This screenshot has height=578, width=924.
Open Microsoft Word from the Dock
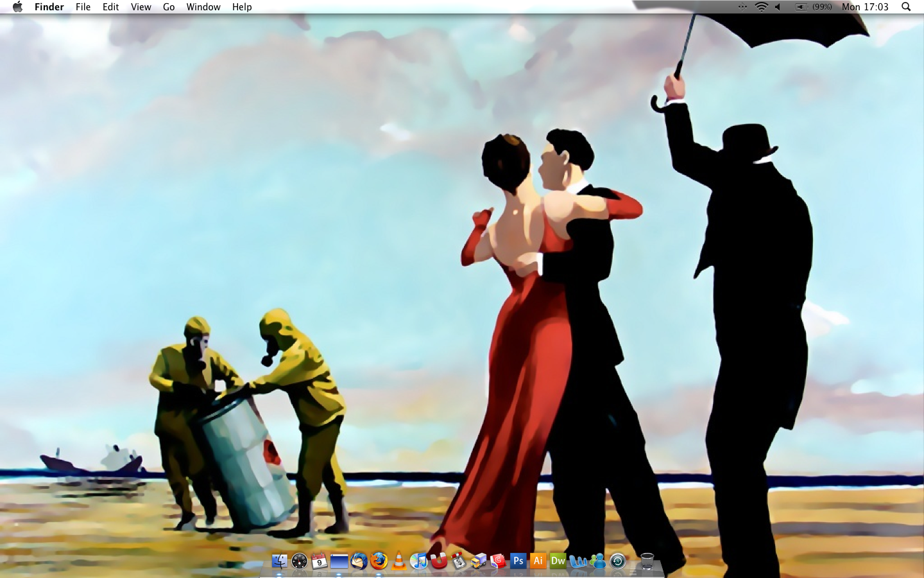(578, 561)
